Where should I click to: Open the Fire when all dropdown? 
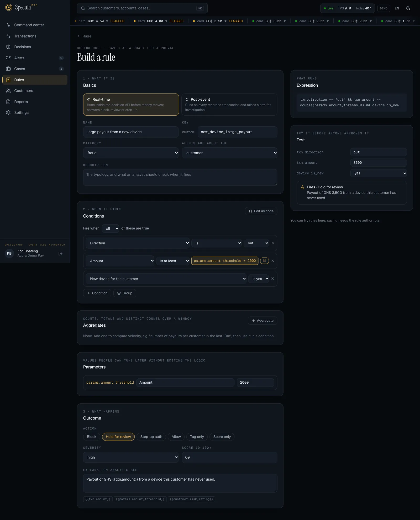(x=111, y=229)
